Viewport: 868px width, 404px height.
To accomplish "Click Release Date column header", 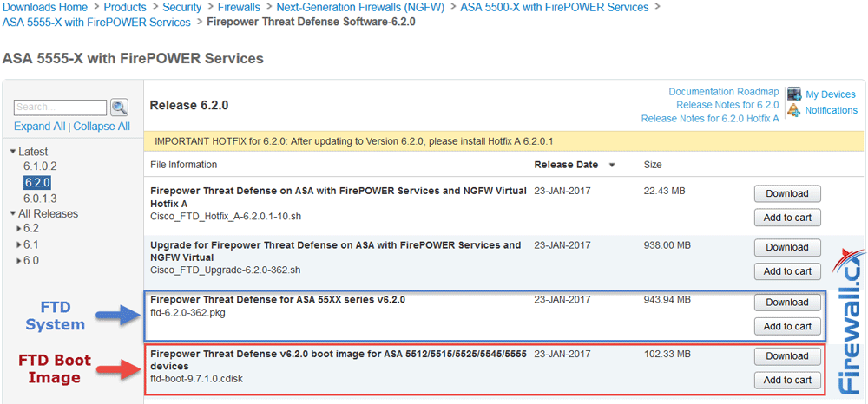I will (x=566, y=165).
